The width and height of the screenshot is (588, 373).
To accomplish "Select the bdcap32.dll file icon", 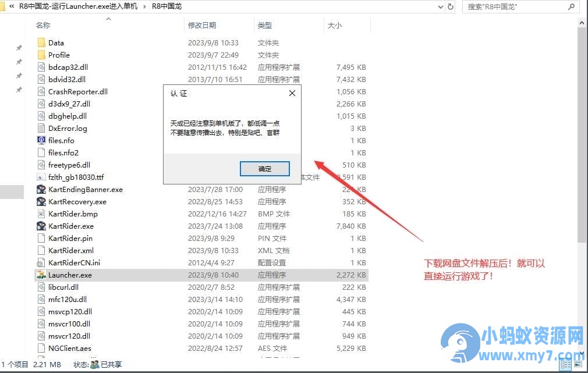I will coord(41,67).
